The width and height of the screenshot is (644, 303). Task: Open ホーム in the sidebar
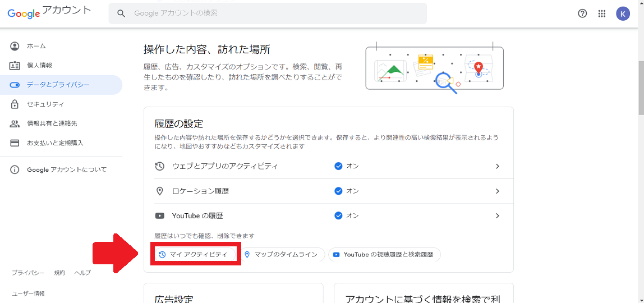click(61, 46)
